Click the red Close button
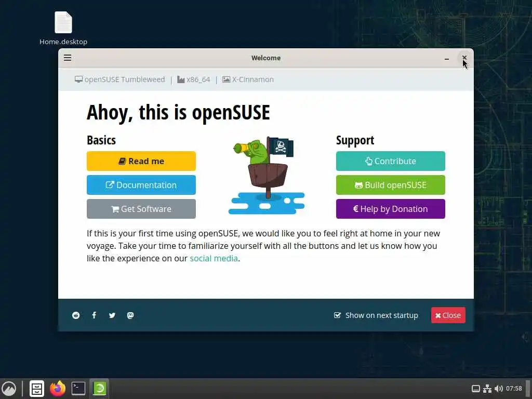The width and height of the screenshot is (532, 399). click(x=448, y=315)
